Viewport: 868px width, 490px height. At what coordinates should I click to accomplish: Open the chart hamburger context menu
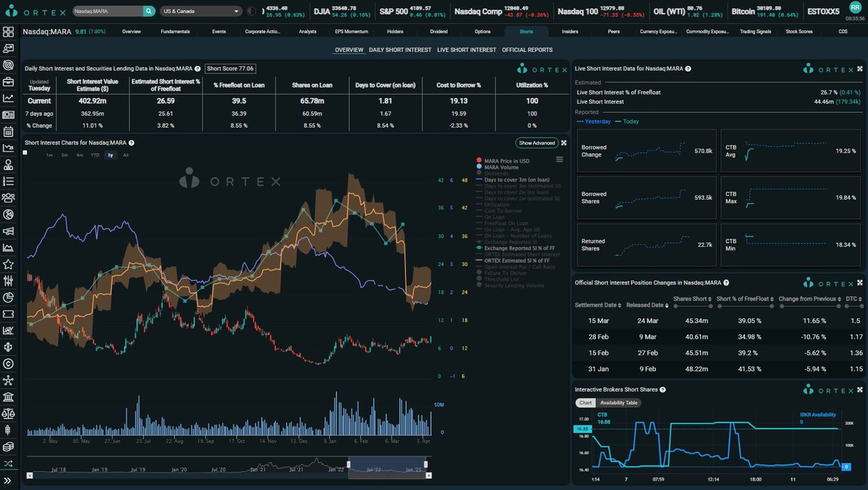tap(559, 159)
